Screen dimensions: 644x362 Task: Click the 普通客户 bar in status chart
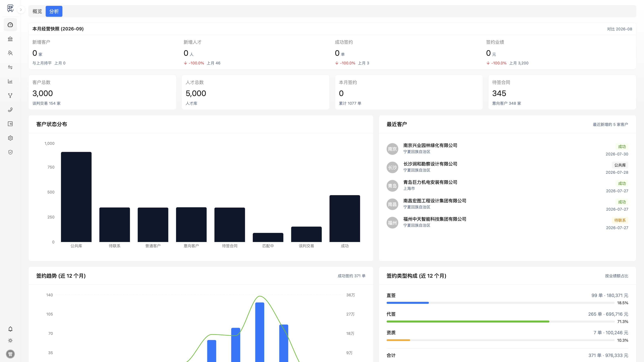[x=153, y=225]
